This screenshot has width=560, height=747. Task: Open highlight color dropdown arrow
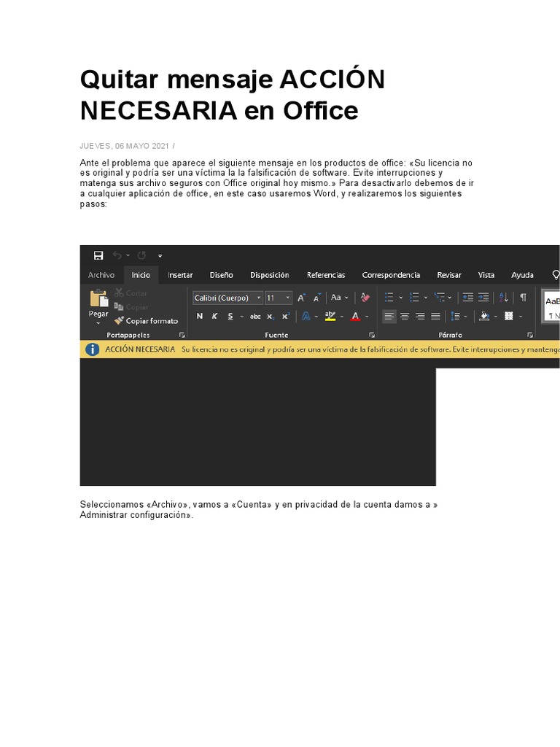click(x=342, y=317)
